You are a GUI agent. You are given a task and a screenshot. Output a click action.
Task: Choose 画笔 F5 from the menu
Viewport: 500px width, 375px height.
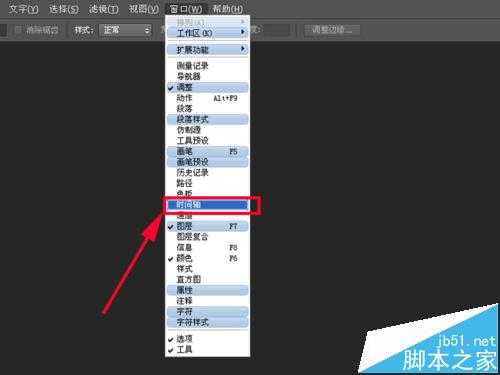(x=207, y=151)
